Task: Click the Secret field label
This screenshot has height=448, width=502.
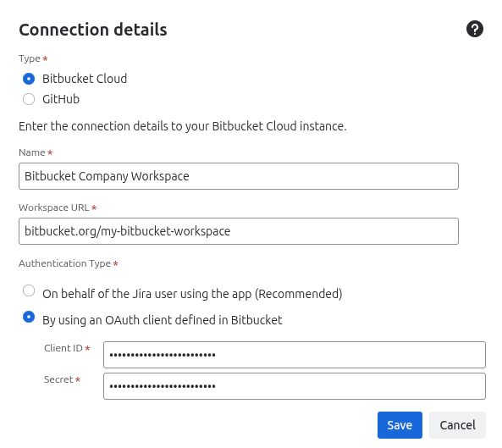Action: coord(58,379)
